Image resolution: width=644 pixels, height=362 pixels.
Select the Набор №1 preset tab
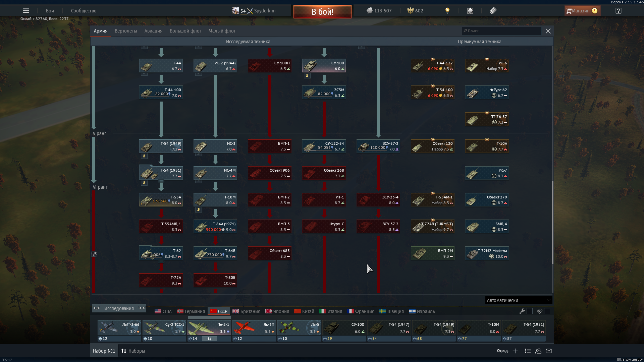pyautogui.click(x=104, y=351)
